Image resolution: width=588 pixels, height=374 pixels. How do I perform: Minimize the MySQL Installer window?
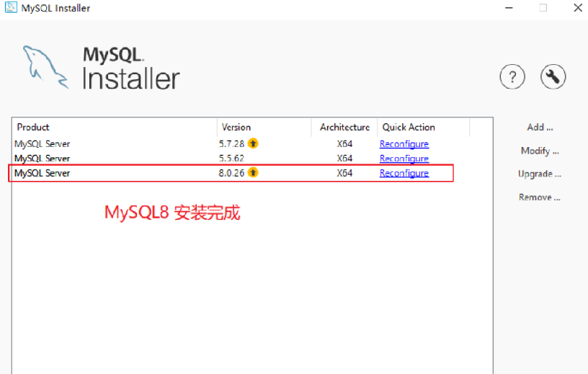[x=509, y=8]
